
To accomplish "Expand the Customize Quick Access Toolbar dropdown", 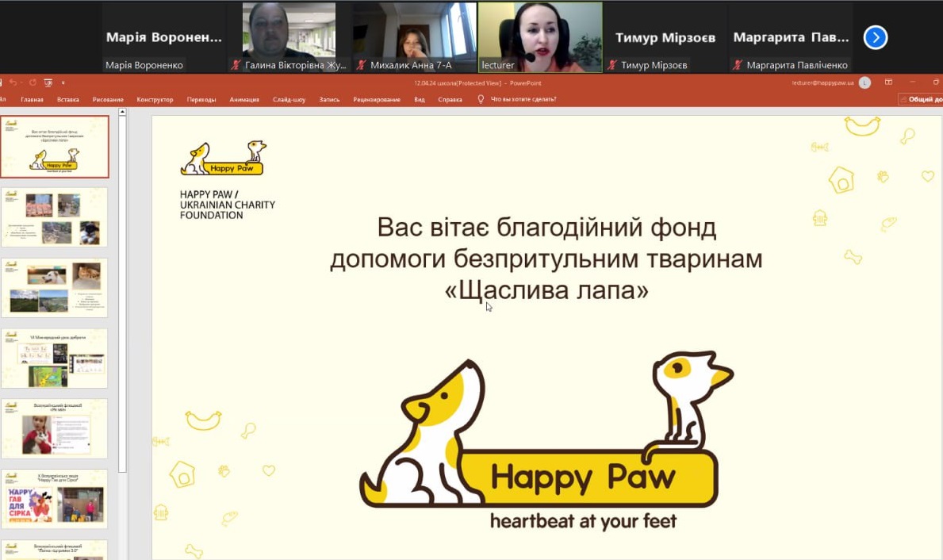I will point(63,82).
